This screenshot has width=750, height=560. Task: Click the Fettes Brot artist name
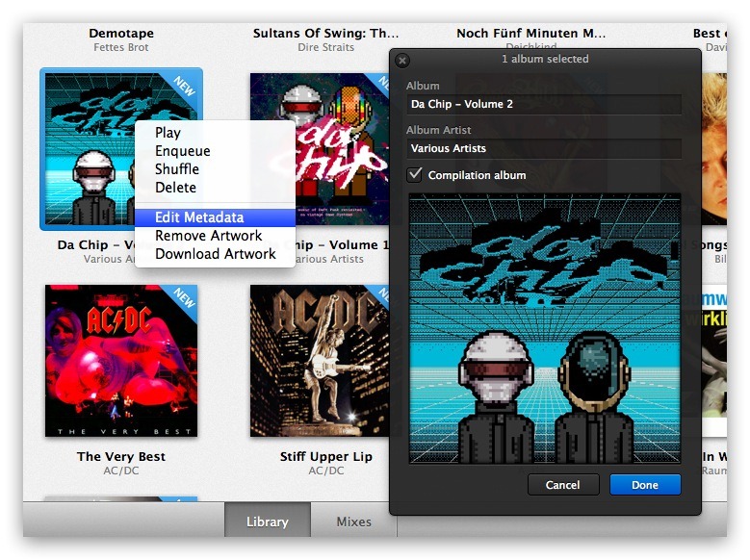coord(121,47)
